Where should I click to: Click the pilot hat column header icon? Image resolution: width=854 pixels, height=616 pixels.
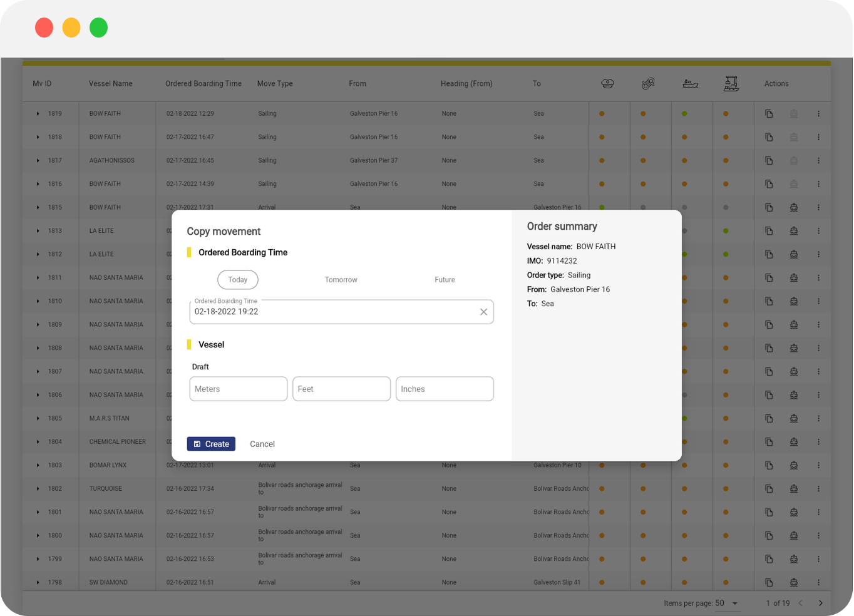[x=607, y=83]
